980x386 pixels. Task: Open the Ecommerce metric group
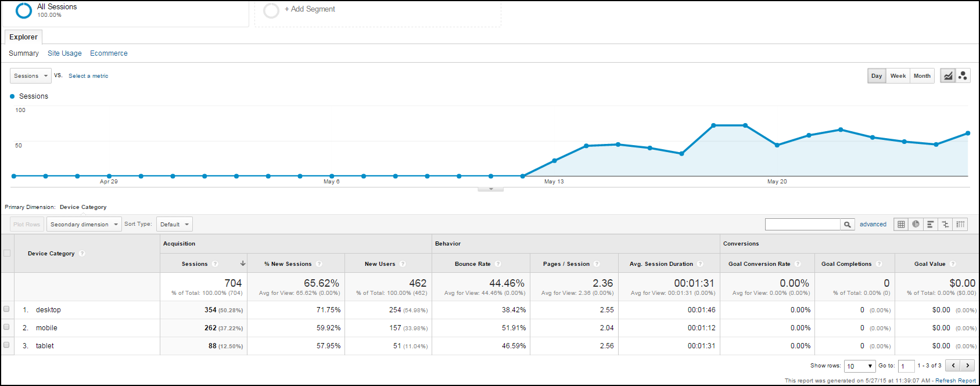109,53
